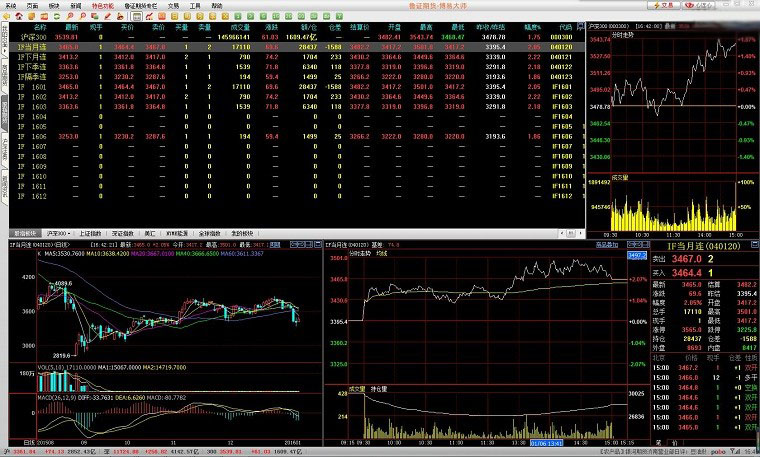The width and height of the screenshot is (760, 457).
Task: Select the IF下月连 row
Action: click(297, 57)
